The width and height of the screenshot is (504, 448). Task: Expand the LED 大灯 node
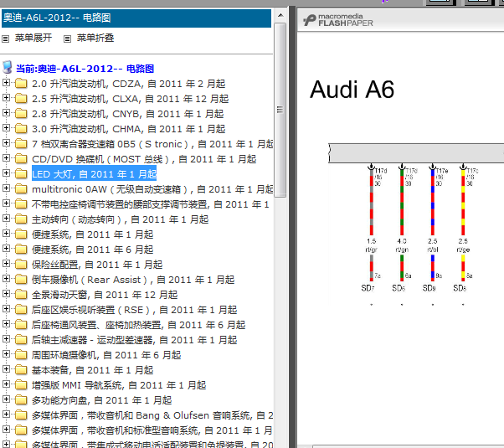tap(6, 173)
